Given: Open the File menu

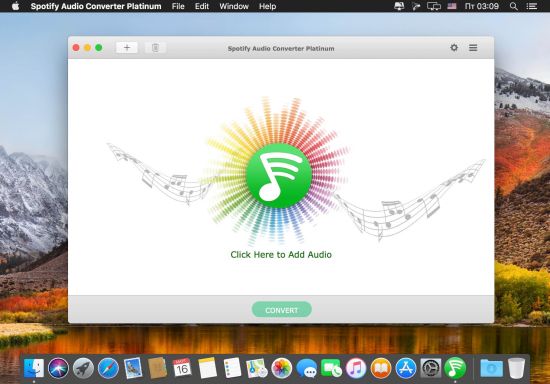Looking at the screenshot, I should click(178, 6).
